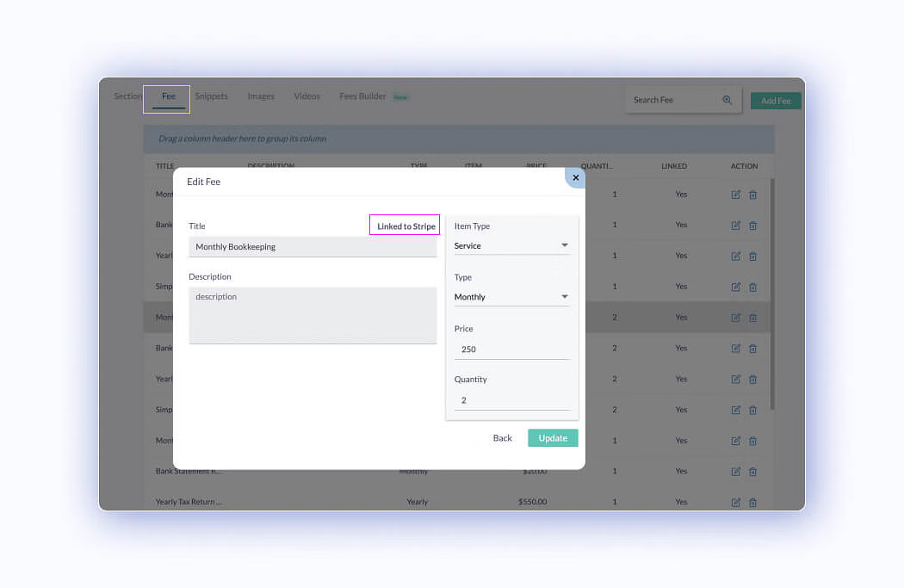This screenshot has height=588, width=904.
Task: Click the Edit Fee dialog title
Action: (x=203, y=182)
